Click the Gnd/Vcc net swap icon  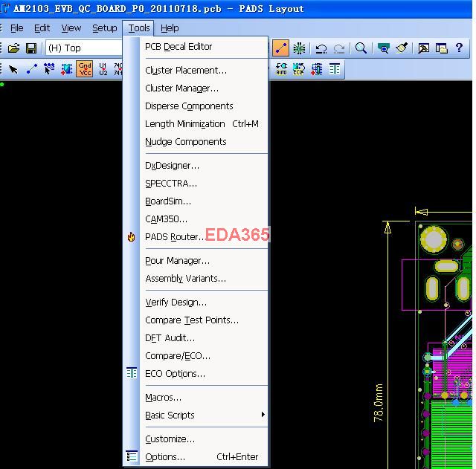click(85, 69)
